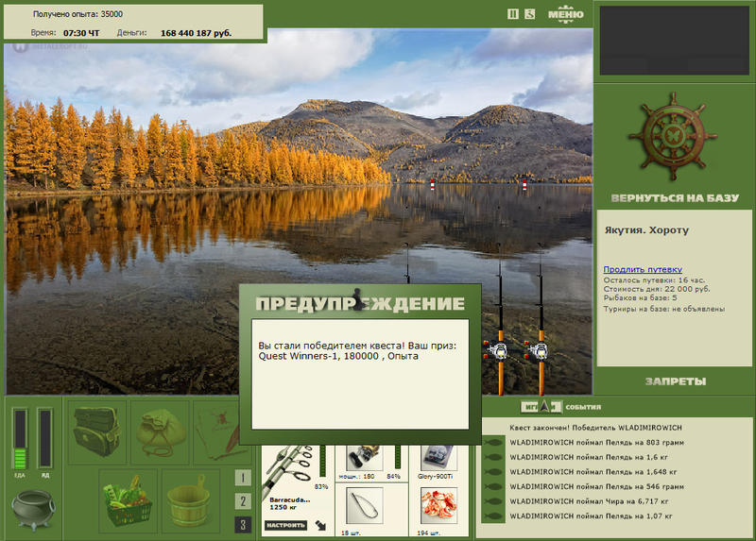Click the food level bar (ЕДА)
The width and height of the screenshot is (756, 541).
point(20,439)
